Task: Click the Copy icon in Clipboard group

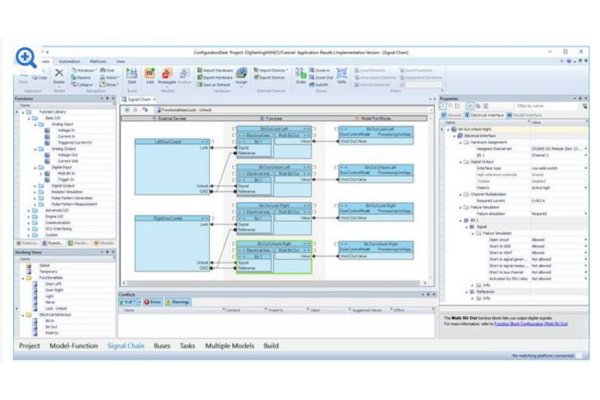Action: (39, 77)
